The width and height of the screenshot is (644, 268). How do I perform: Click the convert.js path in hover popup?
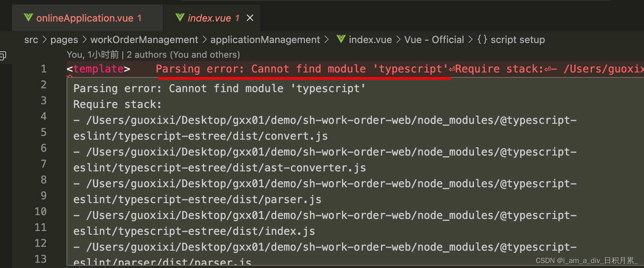[x=325, y=128]
